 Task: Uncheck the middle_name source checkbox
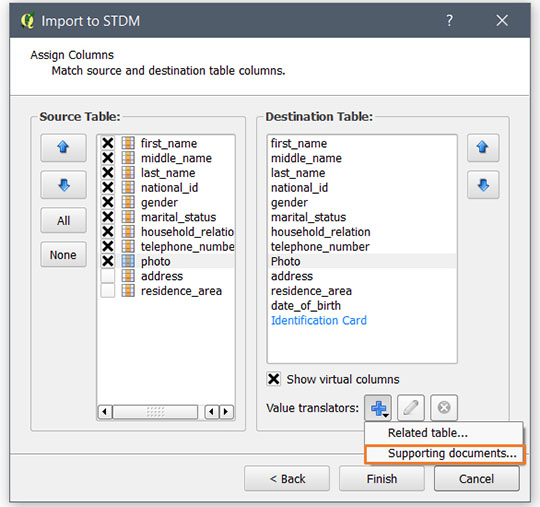[108, 158]
